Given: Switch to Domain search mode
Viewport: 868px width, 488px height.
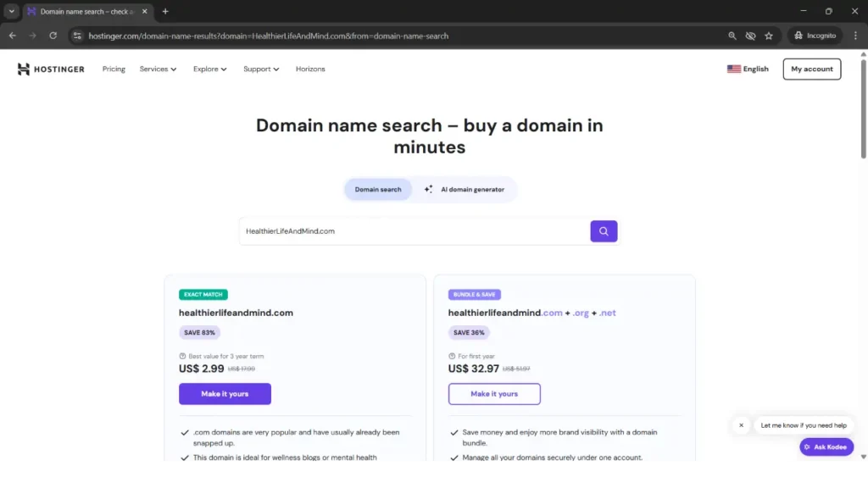Looking at the screenshot, I should click(x=378, y=190).
